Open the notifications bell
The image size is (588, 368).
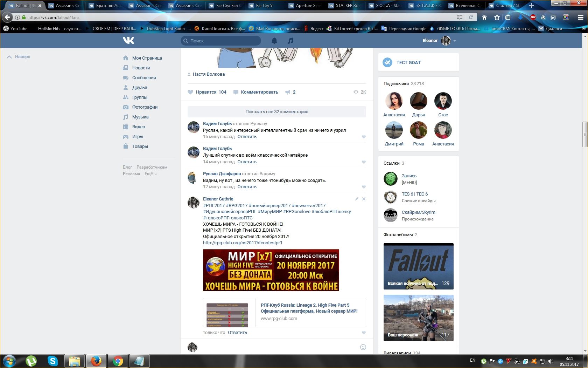274,41
